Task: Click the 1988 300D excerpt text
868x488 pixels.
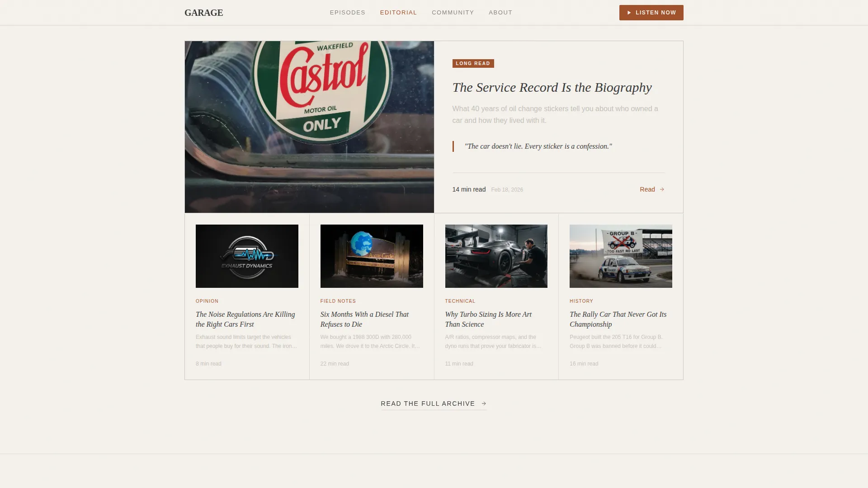Action: pos(370,342)
